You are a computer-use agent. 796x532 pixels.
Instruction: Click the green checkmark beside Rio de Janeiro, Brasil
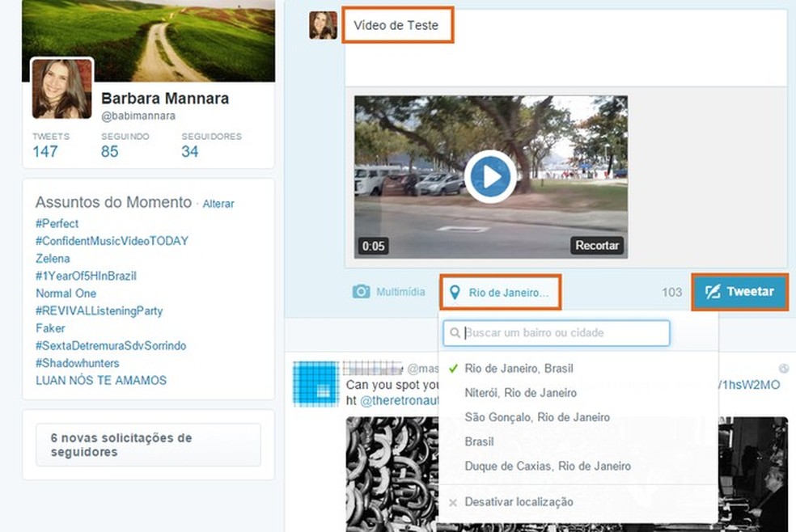[453, 367]
